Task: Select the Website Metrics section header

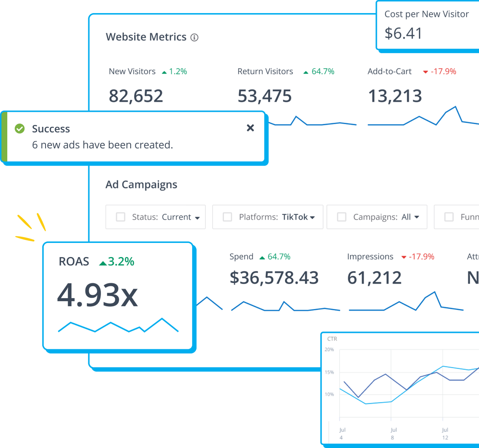Action: [x=146, y=37]
